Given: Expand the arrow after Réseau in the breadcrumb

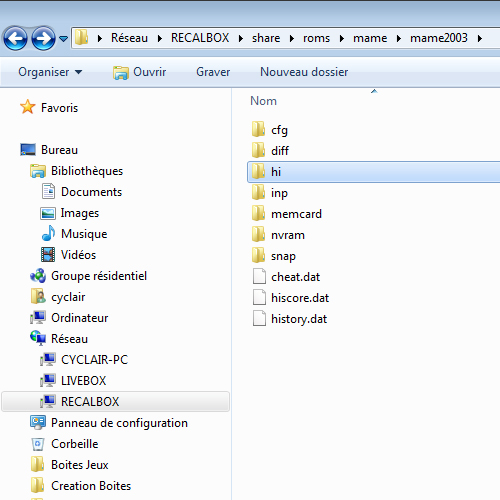Looking at the screenshot, I should tap(160, 39).
